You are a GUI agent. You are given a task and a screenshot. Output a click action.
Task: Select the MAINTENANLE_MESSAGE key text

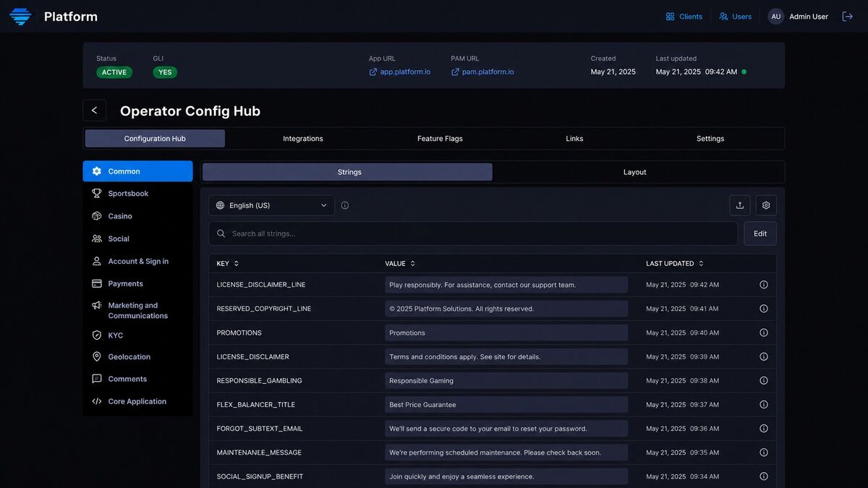259,453
